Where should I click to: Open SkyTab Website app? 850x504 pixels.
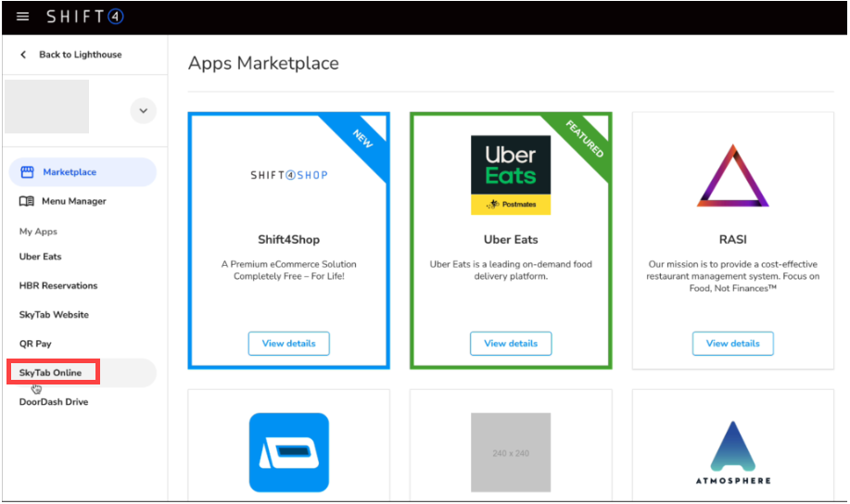(54, 315)
